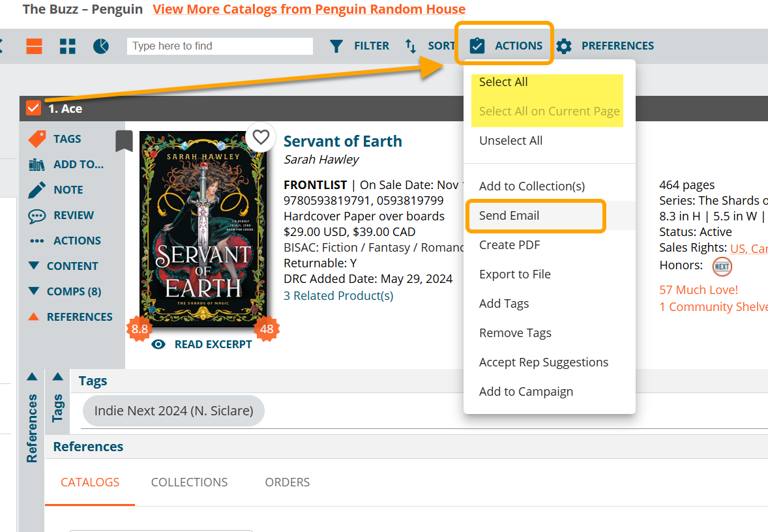This screenshot has width=768, height=532.
Task: Click the bookmark icon beside cover
Action: click(x=124, y=140)
